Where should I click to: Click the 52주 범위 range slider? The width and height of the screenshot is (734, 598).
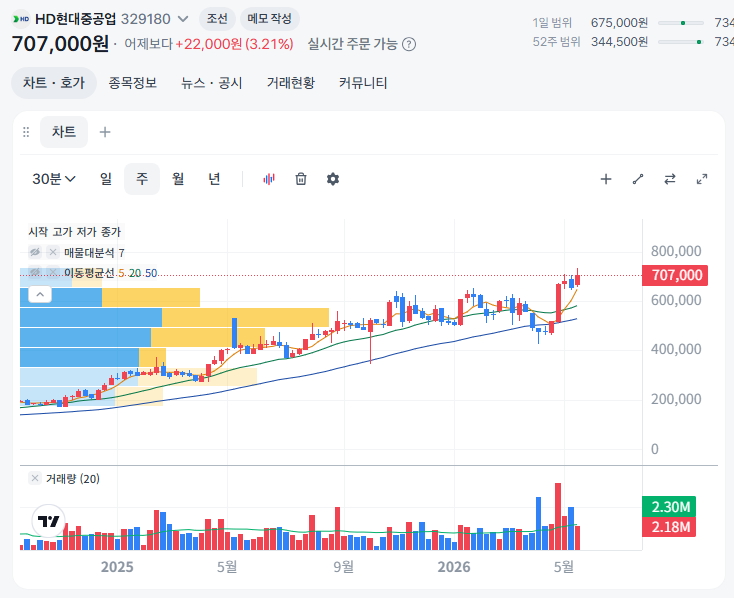[x=681, y=42]
